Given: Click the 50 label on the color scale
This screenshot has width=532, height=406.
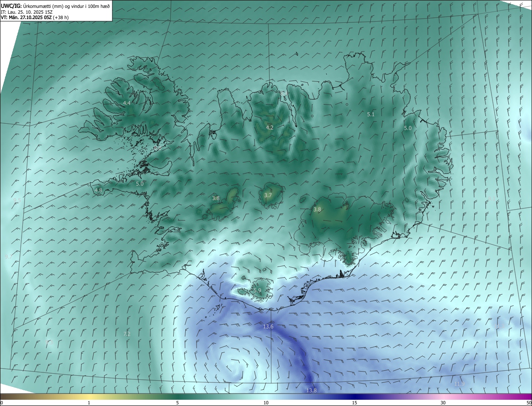Looking at the screenshot, I should click(x=529, y=403).
